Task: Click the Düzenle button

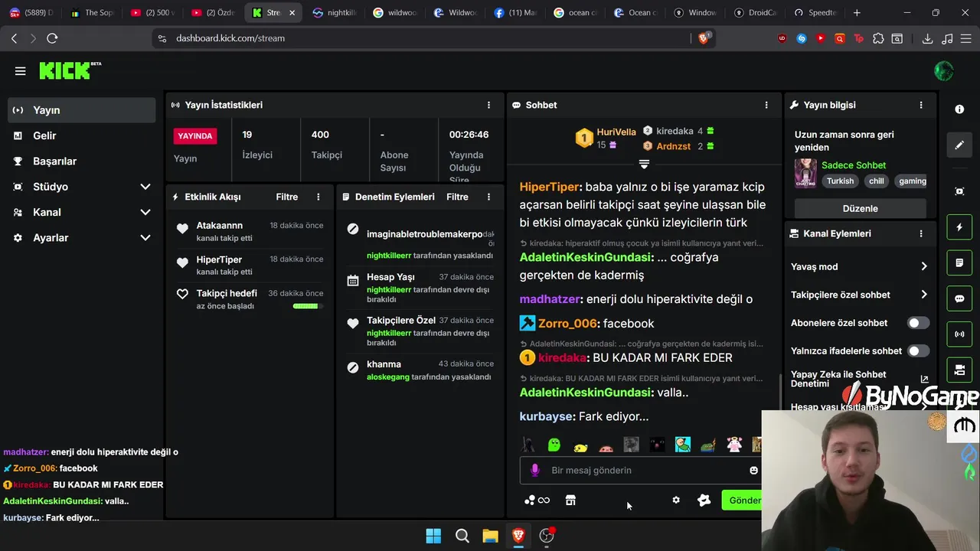Action: 860,208
